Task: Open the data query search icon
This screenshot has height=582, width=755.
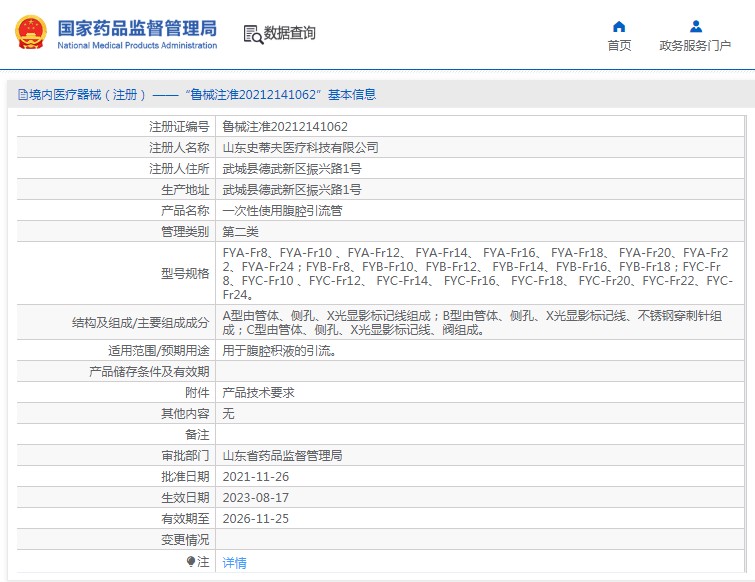Action: pyautogui.click(x=253, y=34)
